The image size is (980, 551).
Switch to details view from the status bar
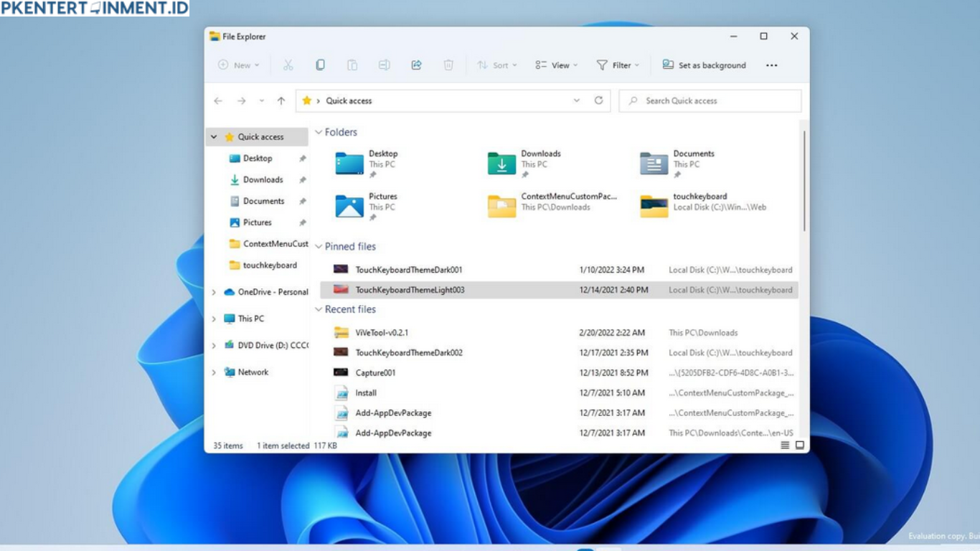point(786,445)
